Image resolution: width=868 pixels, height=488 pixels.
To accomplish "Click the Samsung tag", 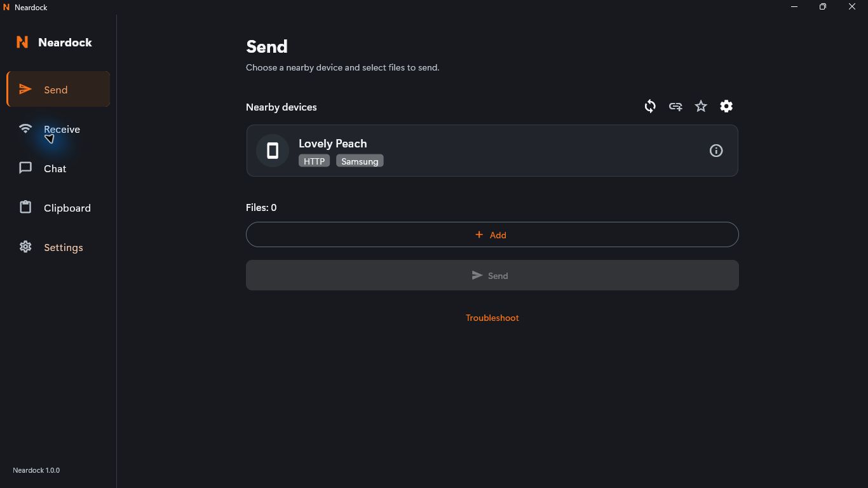I will click(360, 161).
